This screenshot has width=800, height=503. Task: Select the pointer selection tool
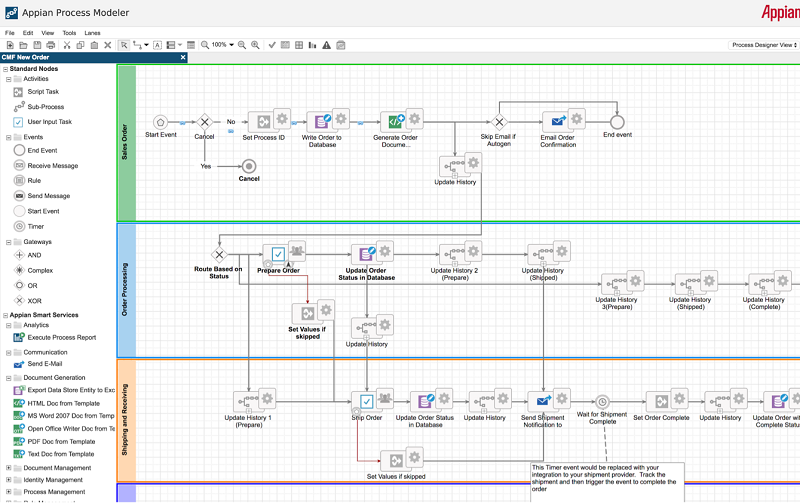tap(124, 45)
